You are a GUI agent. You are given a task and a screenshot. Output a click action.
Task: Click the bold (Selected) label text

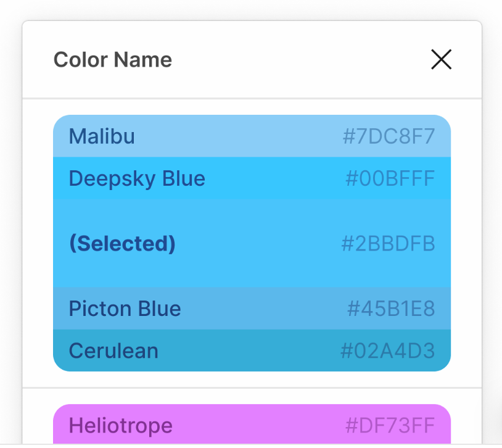[122, 244]
